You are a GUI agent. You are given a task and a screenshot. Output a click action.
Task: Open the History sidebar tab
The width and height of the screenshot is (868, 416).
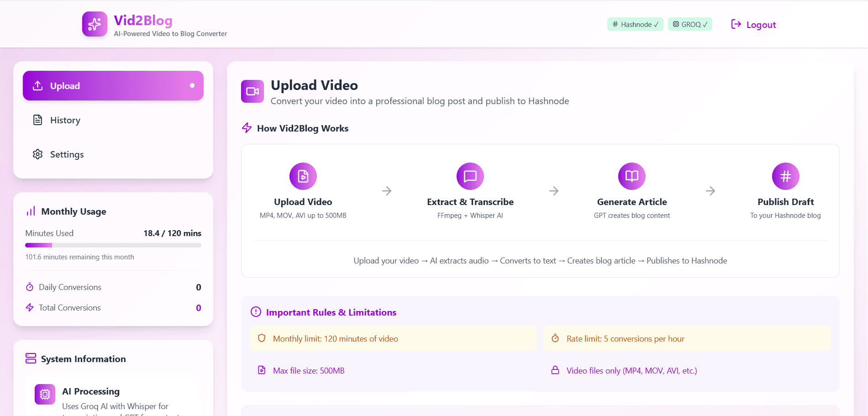pyautogui.click(x=113, y=120)
